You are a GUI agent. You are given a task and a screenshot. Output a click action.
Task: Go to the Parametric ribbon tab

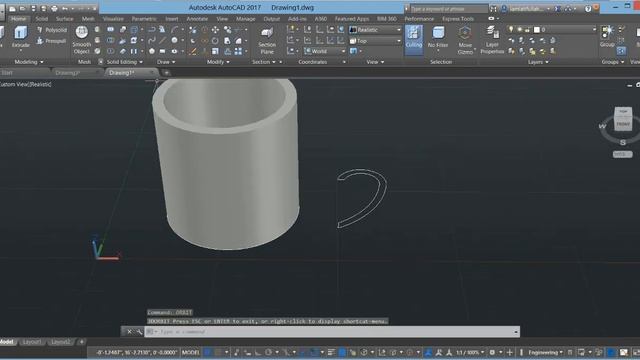click(x=144, y=19)
